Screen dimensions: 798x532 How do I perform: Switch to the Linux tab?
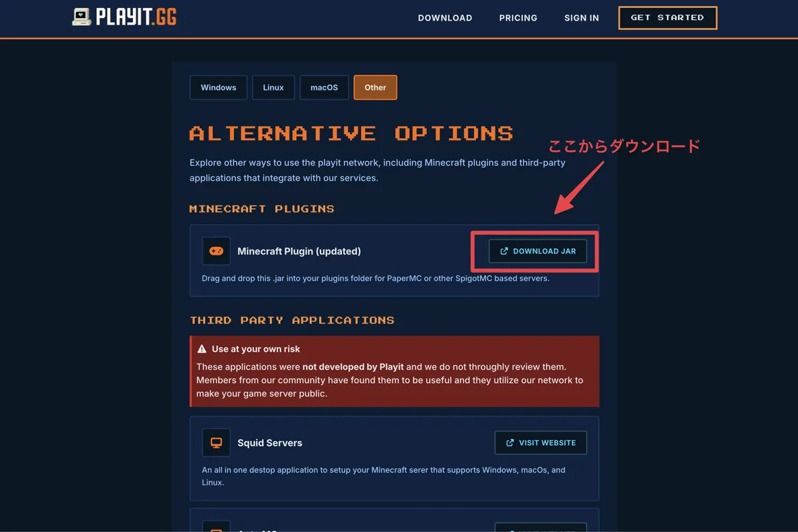click(273, 88)
